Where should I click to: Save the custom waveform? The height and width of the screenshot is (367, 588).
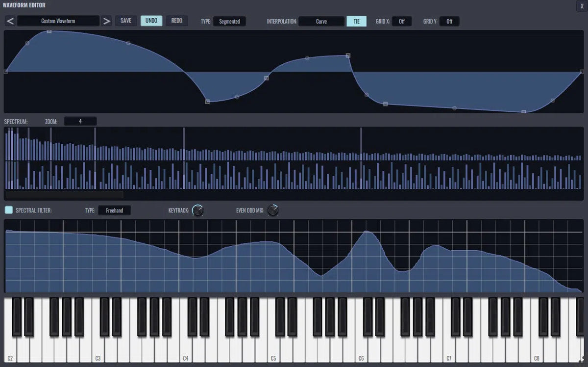coord(125,21)
